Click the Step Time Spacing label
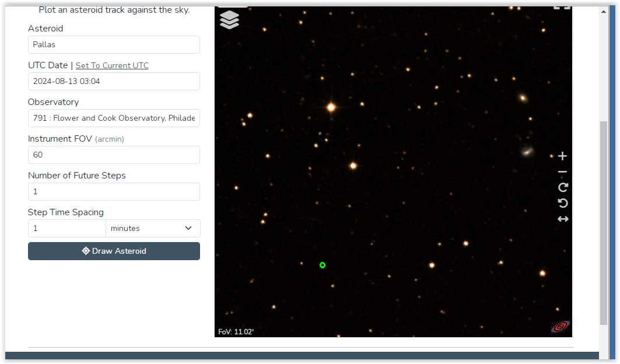The height and width of the screenshot is (364, 620). pyautogui.click(x=66, y=212)
